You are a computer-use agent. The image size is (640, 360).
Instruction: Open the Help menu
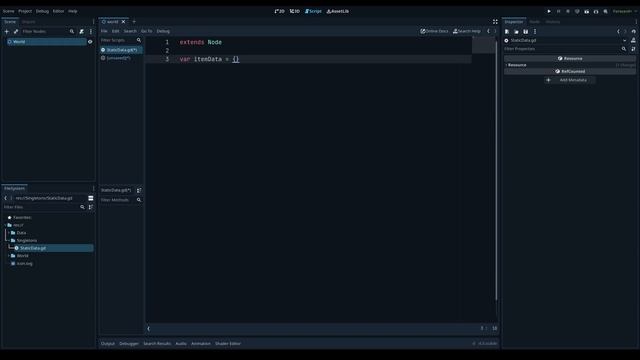73,11
